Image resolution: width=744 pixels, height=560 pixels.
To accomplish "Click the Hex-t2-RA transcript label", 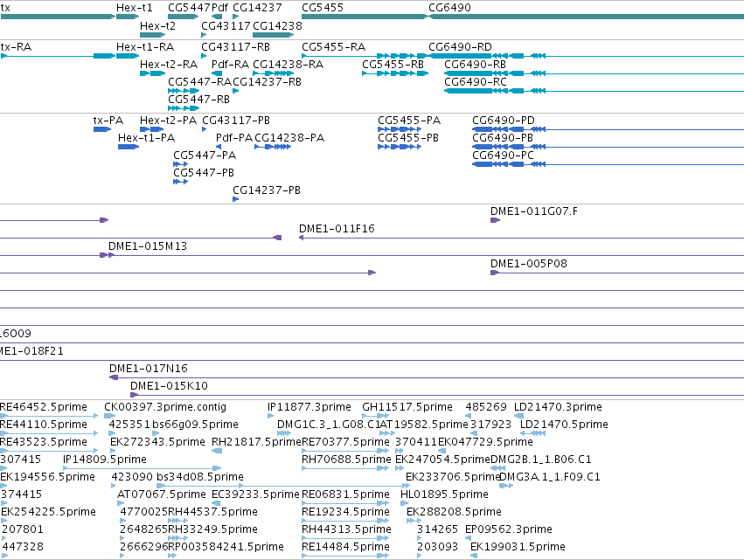I will tap(169, 64).
